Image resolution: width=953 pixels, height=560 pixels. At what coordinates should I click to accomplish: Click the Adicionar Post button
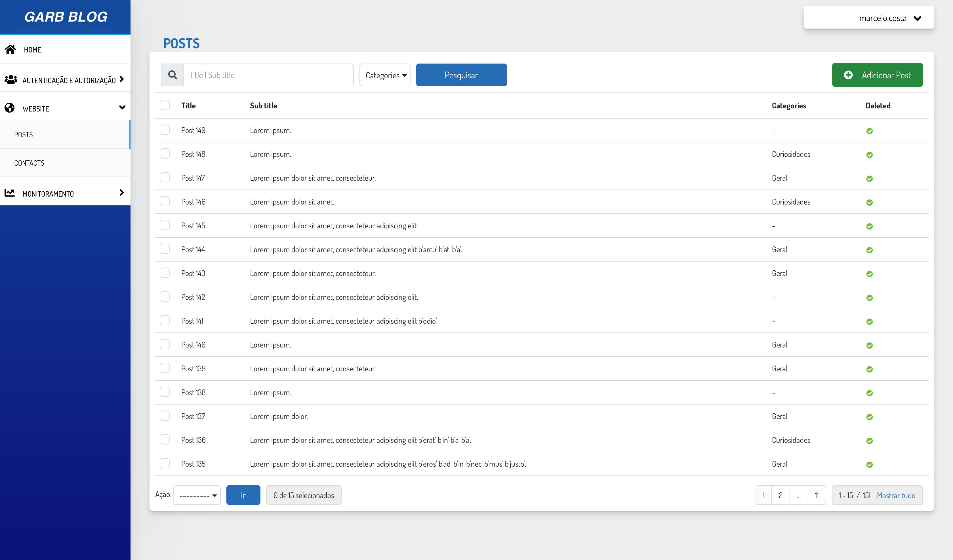pyautogui.click(x=877, y=75)
